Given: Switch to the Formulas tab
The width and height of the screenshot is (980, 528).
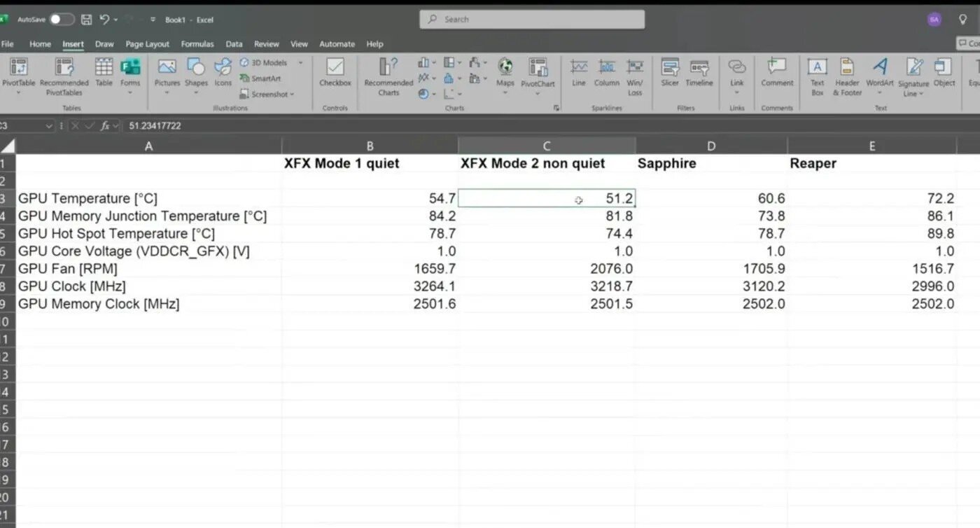Looking at the screenshot, I should pos(197,44).
